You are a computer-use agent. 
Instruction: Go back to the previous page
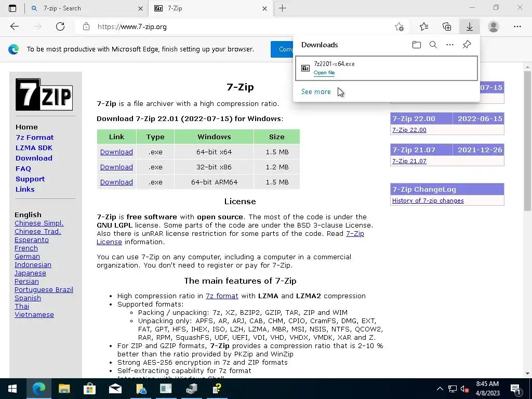(14, 26)
